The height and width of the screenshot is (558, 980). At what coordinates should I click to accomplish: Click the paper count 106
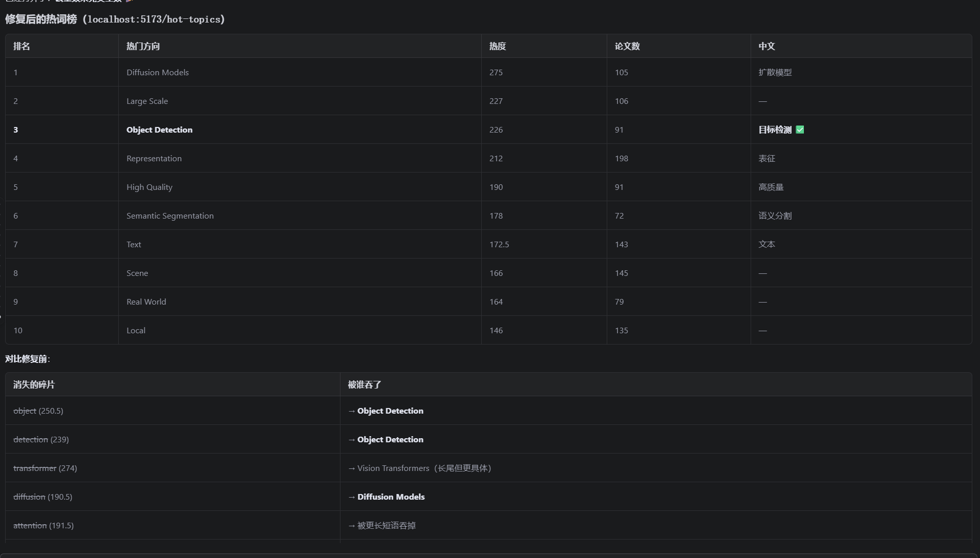[622, 101]
